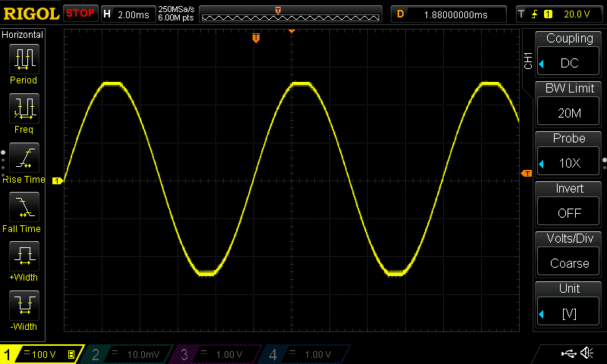Click the RIGOL logo
The height and width of the screenshot is (364, 607).
pyautogui.click(x=31, y=14)
